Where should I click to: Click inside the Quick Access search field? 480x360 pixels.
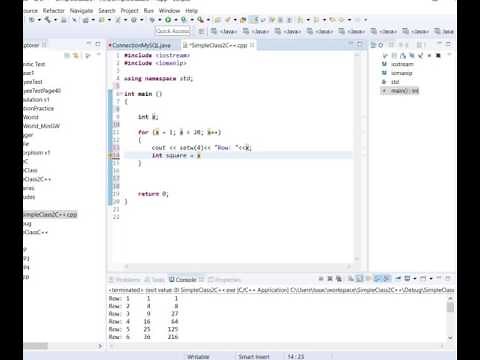(x=173, y=31)
